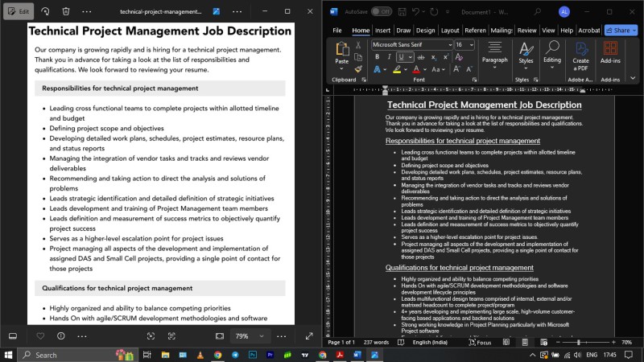Click the Edit button in Photos
Image resolution: width=644 pixels, height=362 pixels.
(18, 12)
